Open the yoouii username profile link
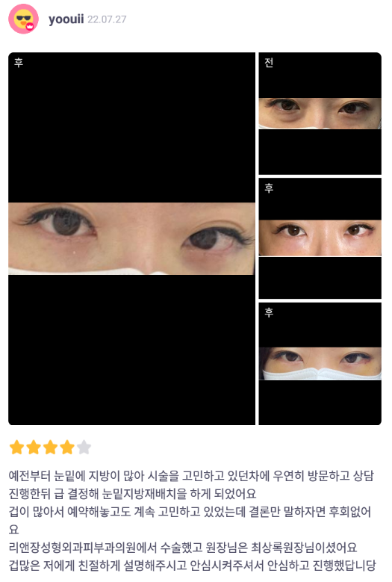This screenshot has width=392, height=582. point(66,19)
